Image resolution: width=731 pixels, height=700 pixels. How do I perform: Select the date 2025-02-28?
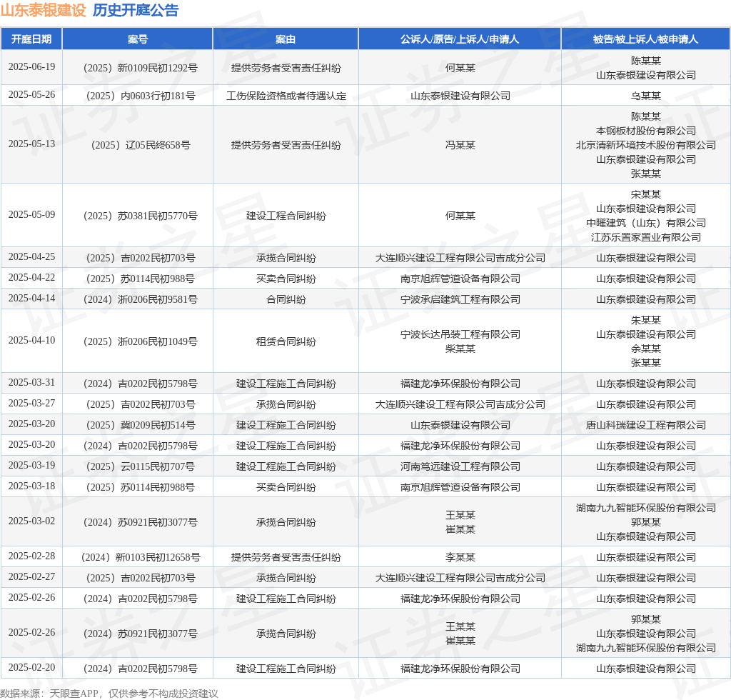[x=31, y=556]
